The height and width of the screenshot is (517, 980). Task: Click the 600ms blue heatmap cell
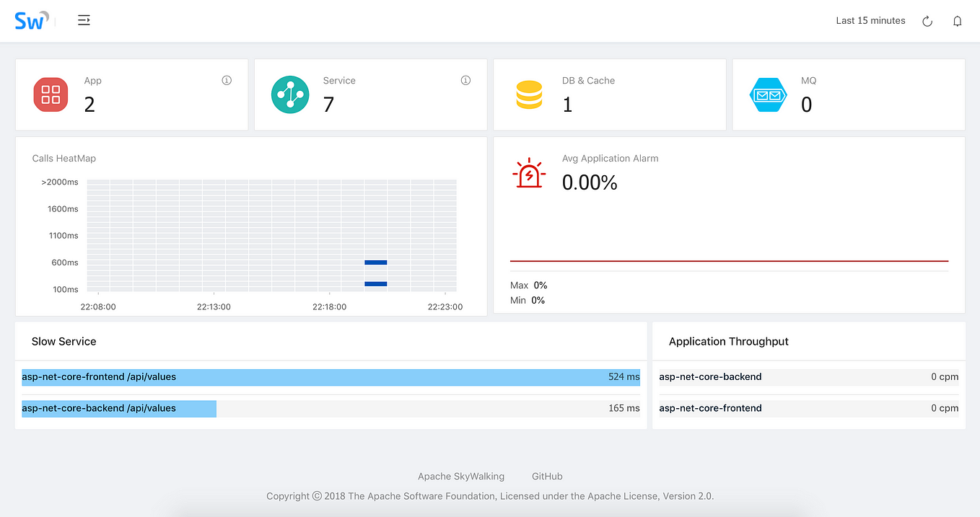coord(376,262)
